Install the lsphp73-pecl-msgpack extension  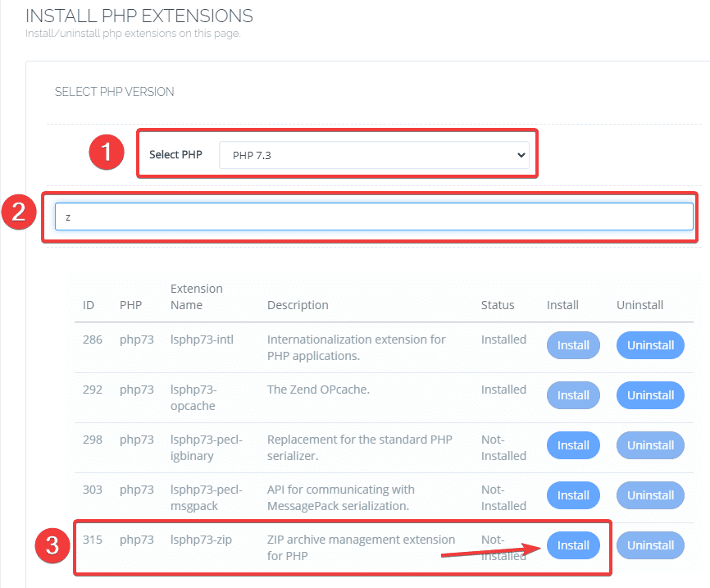click(x=573, y=495)
